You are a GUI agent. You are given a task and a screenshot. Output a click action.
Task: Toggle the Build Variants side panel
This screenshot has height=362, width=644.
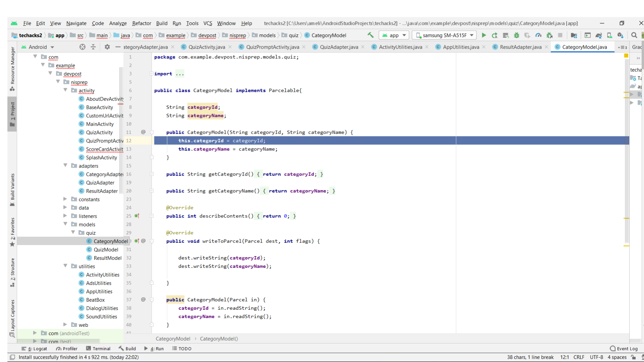[x=12, y=189]
